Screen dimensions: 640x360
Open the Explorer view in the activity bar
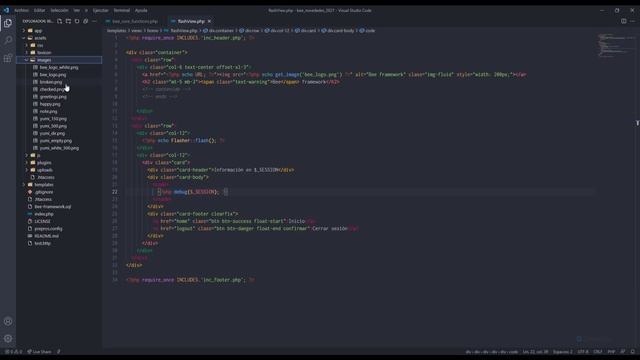coord(8,23)
